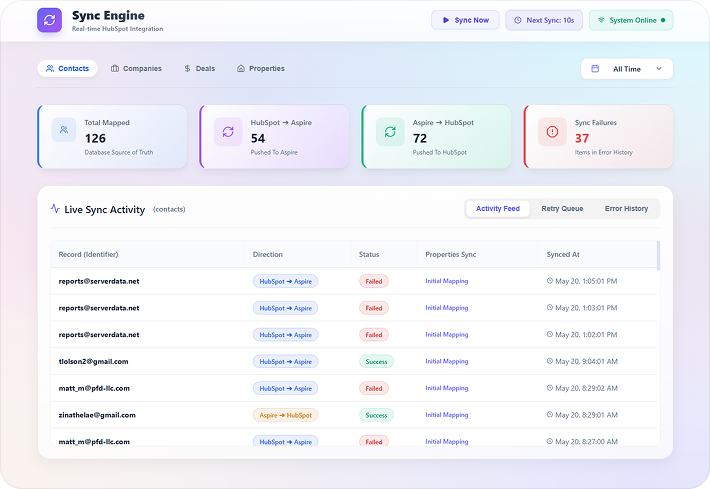Click the Sync Failures alert icon
The image size is (710, 489).
pyautogui.click(x=552, y=132)
